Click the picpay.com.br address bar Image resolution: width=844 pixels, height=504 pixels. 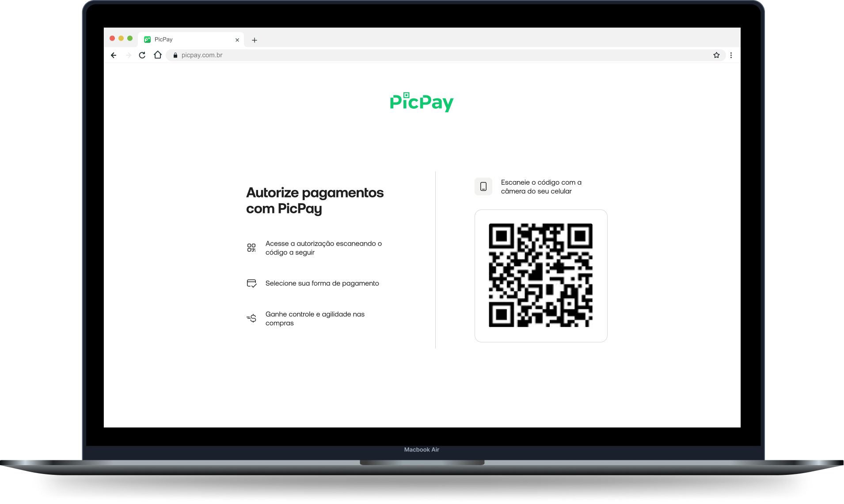pyautogui.click(x=201, y=55)
